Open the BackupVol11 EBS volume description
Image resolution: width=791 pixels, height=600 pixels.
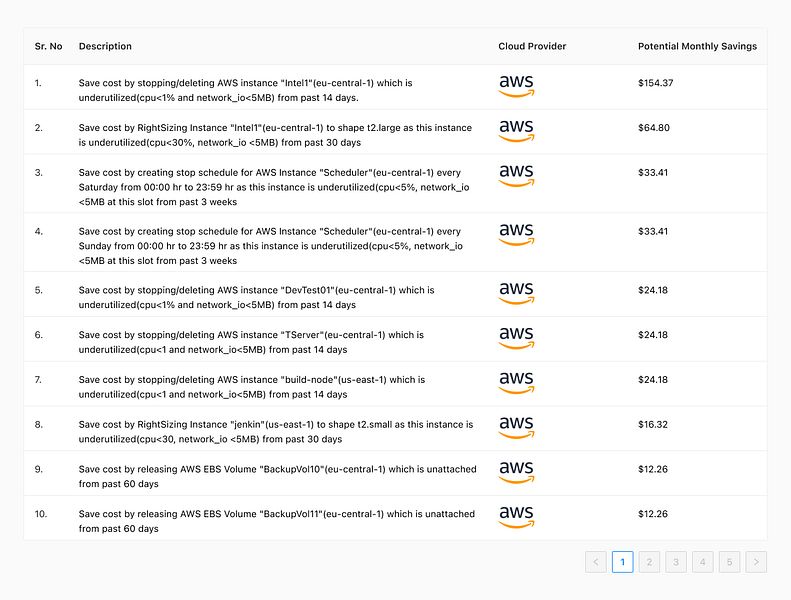276,522
